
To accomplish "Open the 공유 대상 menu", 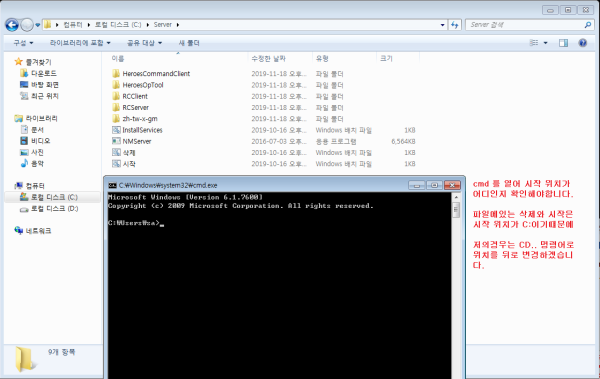I will click(145, 43).
